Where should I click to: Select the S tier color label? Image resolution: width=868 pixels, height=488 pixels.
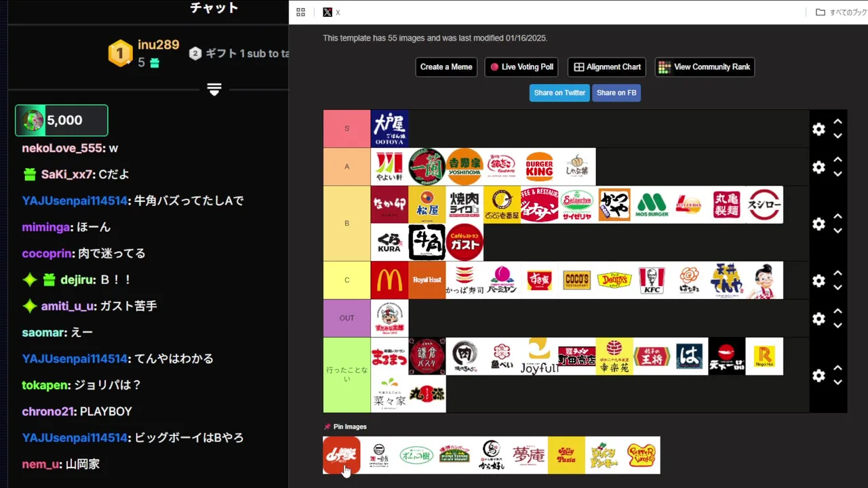click(347, 129)
